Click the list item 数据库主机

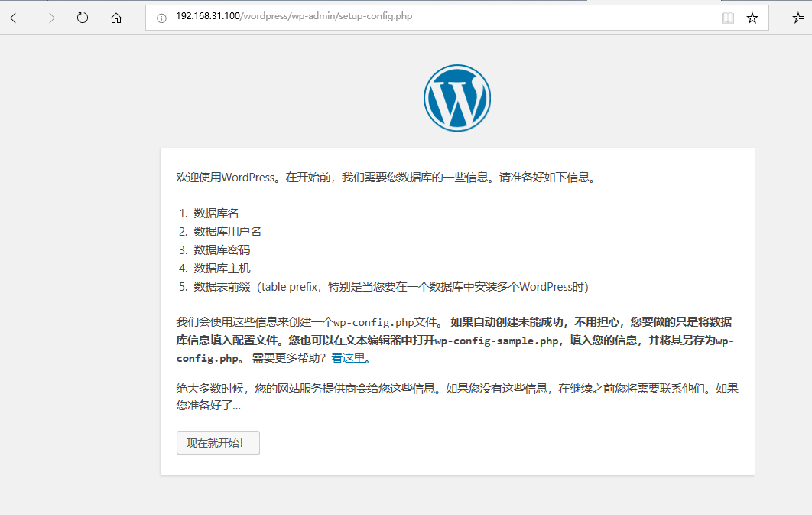(222, 269)
